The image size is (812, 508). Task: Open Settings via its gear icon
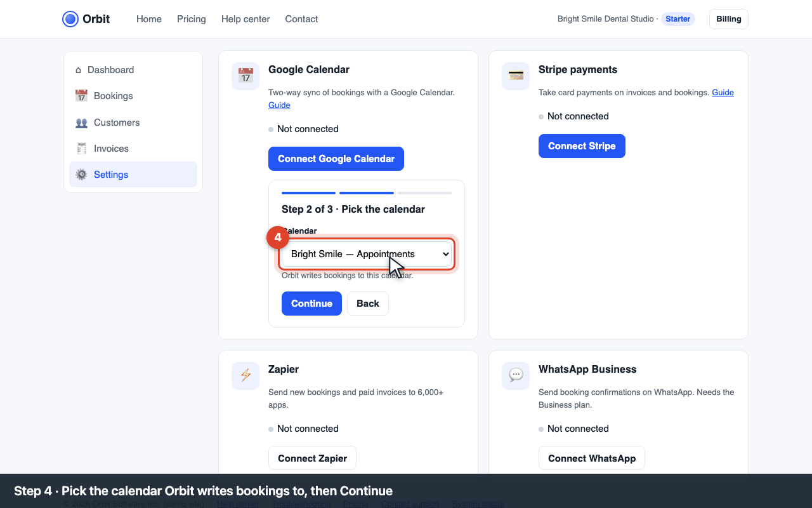click(81, 175)
